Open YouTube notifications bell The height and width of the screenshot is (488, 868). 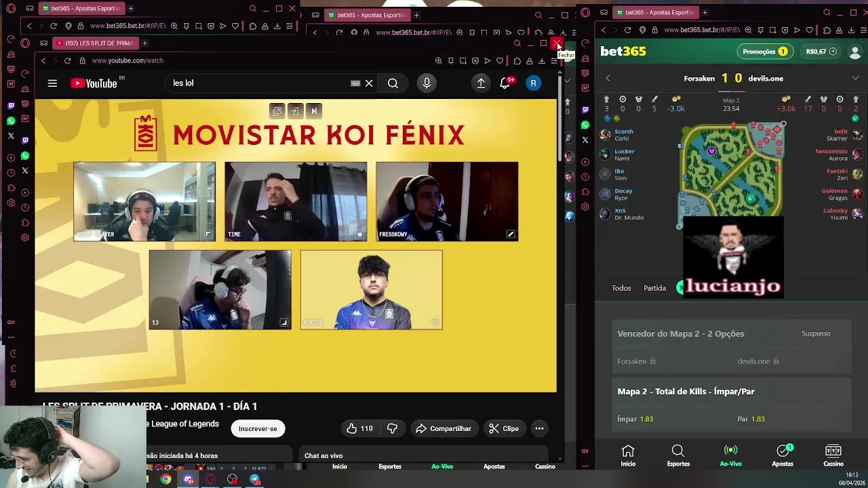click(506, 83)
